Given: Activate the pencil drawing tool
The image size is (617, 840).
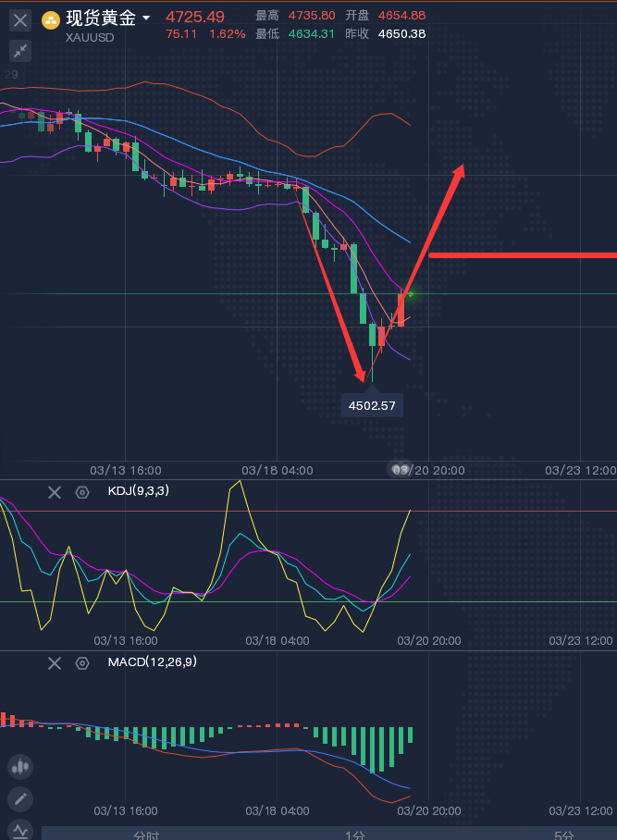Looking at the screenshot, I should click(x=20, y=799).
